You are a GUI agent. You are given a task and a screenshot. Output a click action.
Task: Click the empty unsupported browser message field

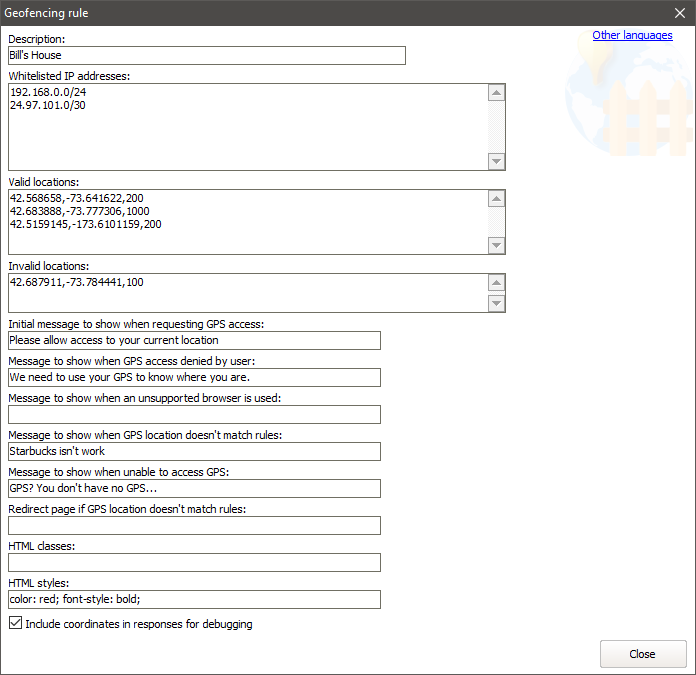194,414
